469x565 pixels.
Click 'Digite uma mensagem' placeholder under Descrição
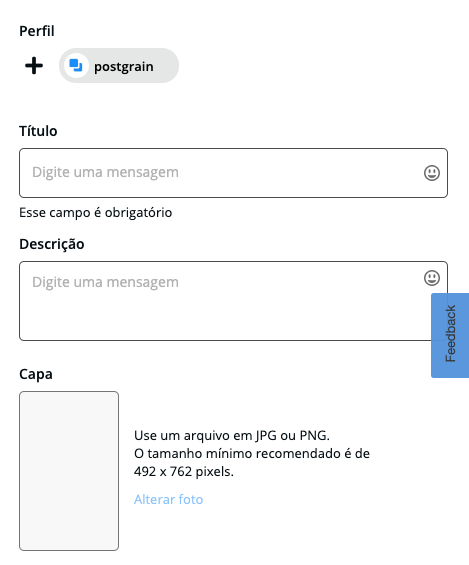pos(105,282)
